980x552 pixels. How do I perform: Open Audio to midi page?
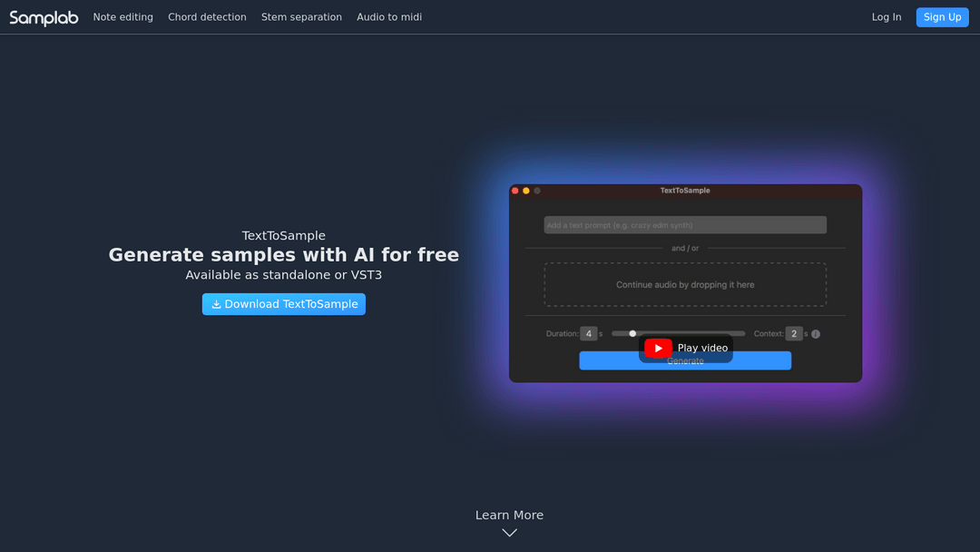click(x=388, y=17)
